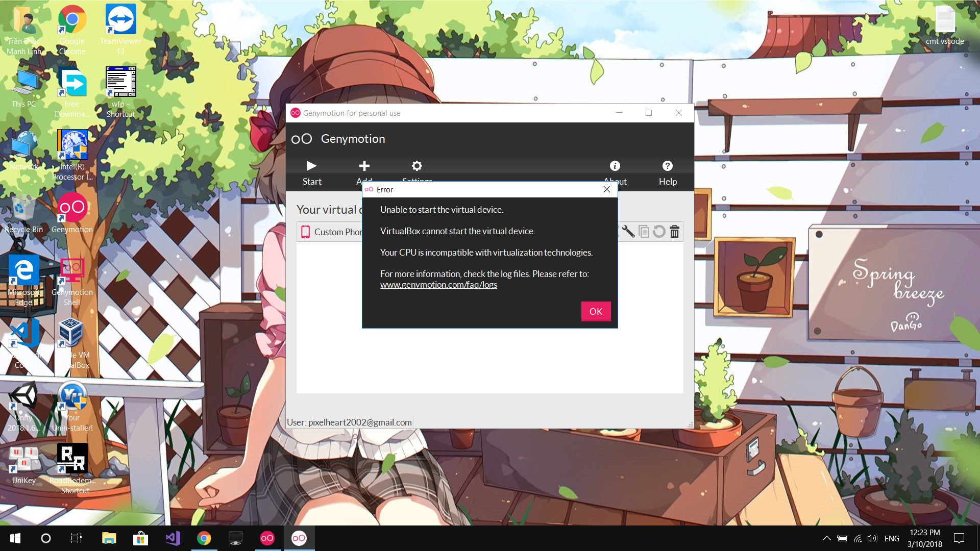
Task: Select wfp - Shortcut desktop icon
Action: click(120, 93)
